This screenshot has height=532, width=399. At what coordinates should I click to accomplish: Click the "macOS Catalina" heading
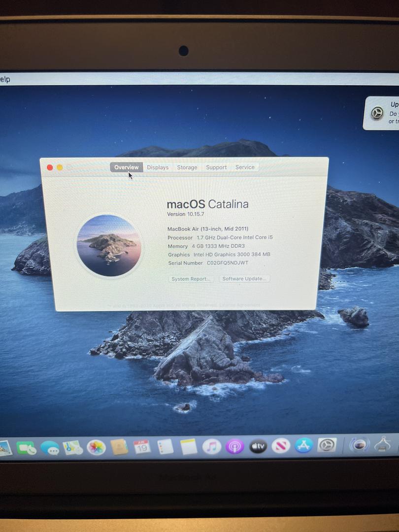click(208, 204)
